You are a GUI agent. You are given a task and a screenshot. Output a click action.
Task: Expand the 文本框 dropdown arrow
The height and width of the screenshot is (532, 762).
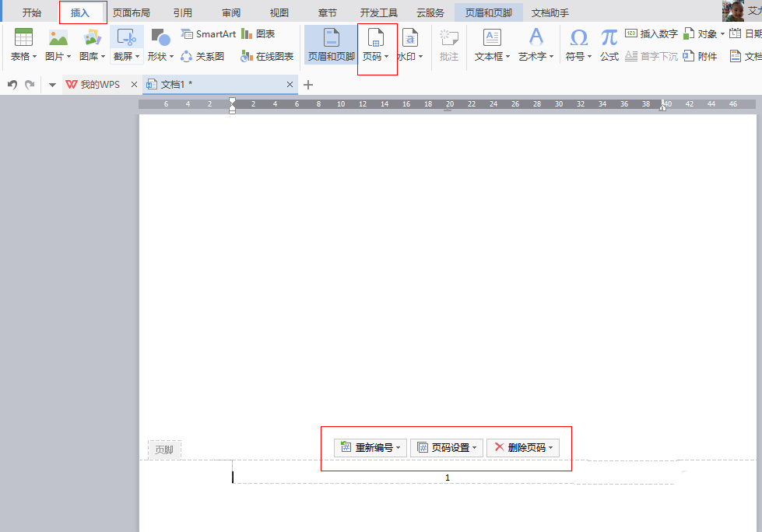click(x=507, y=57)
